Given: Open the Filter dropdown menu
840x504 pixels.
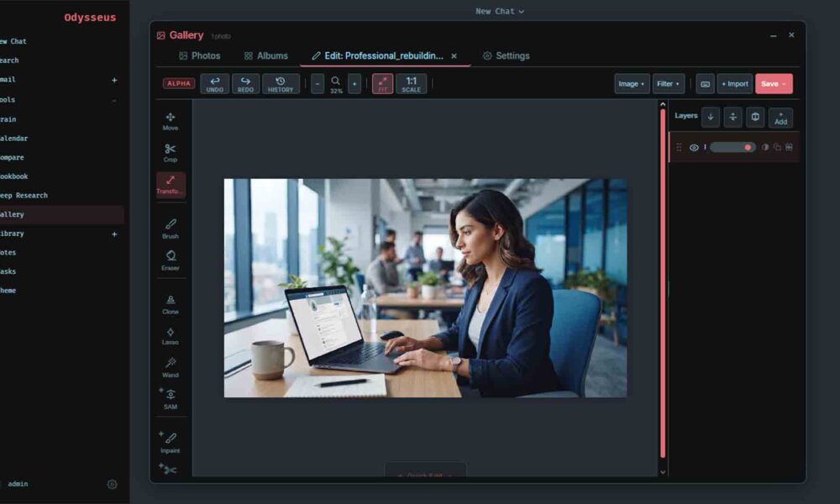Looking at the screenshot, I should pyautogui.click(x=669, y=84).
